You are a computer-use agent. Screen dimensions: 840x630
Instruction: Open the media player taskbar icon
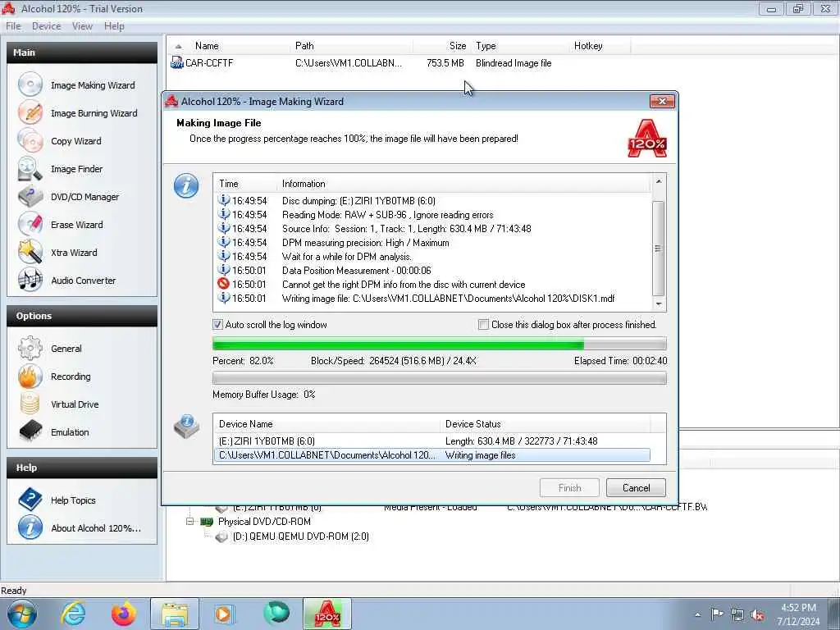click(224, 614)
